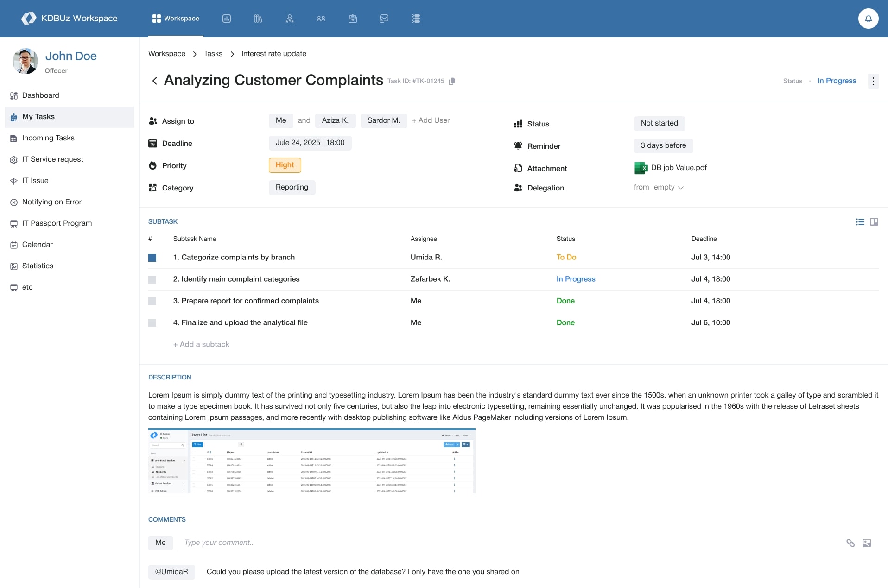Open the open-envelope mail icon in top nav
This screenshot has width=888, height=588.
point(353,19)
